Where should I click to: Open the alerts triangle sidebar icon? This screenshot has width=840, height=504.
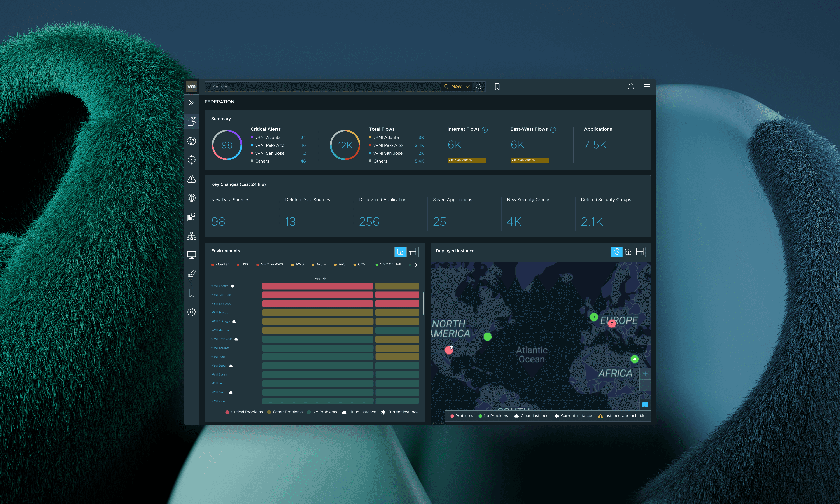pos(191,179)
